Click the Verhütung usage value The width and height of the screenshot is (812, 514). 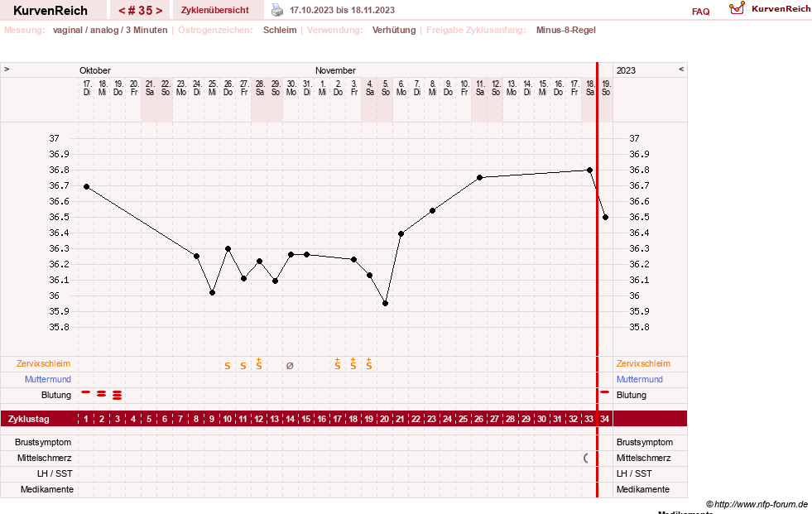pyautogui.click(x=393, y=30)
